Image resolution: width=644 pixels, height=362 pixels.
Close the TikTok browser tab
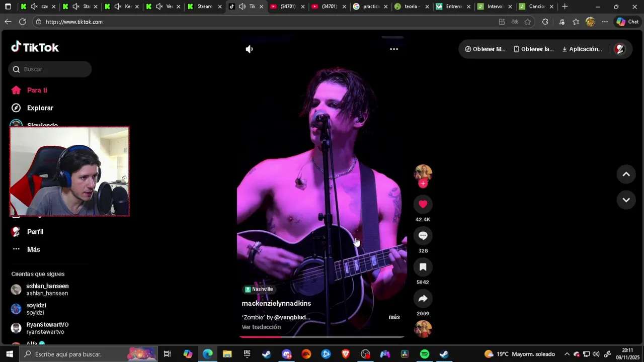(261, 7)
